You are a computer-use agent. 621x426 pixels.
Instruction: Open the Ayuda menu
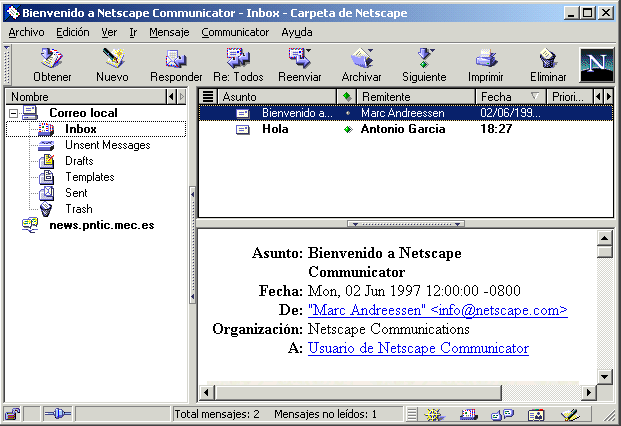click(x=297, y=32)
